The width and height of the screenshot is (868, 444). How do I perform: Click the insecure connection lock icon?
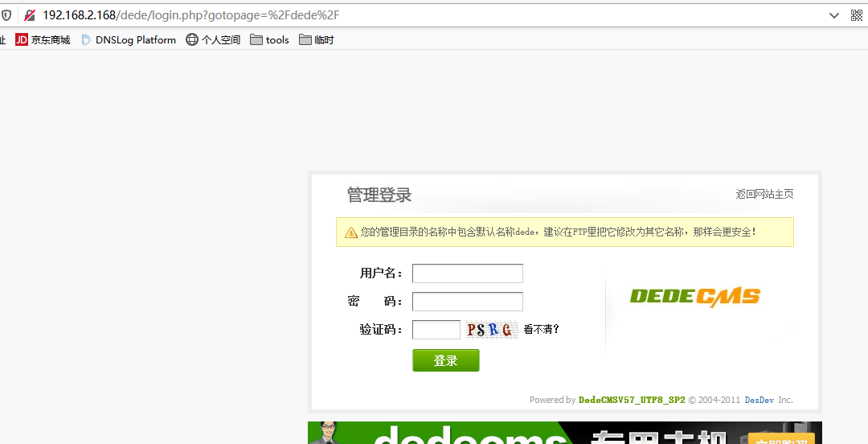(30, 15)
